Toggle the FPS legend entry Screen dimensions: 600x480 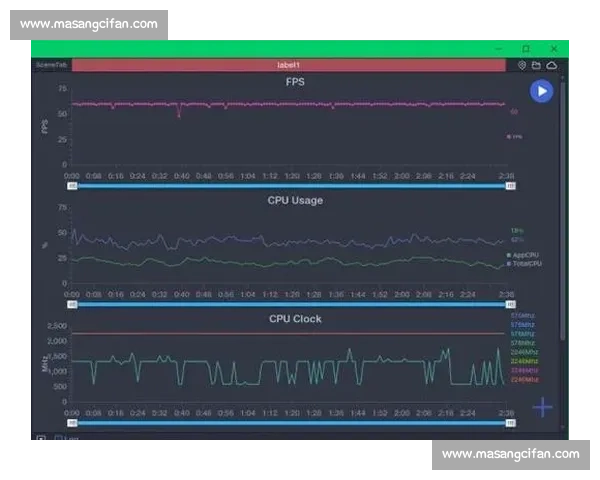click(x=515, y=136)
